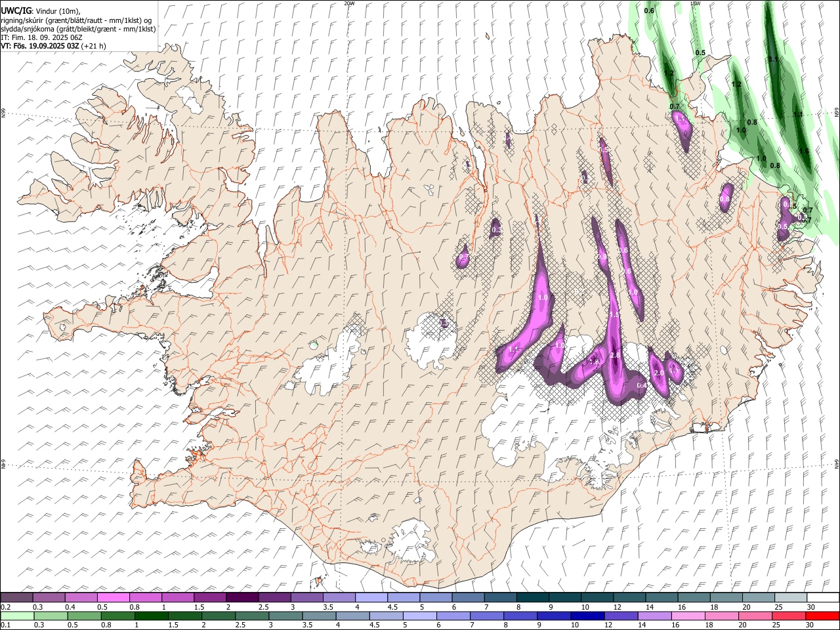Click the magenta 1 mm snow legend swatch
This screenshot has width=840, height=630.
coord(178,597)
